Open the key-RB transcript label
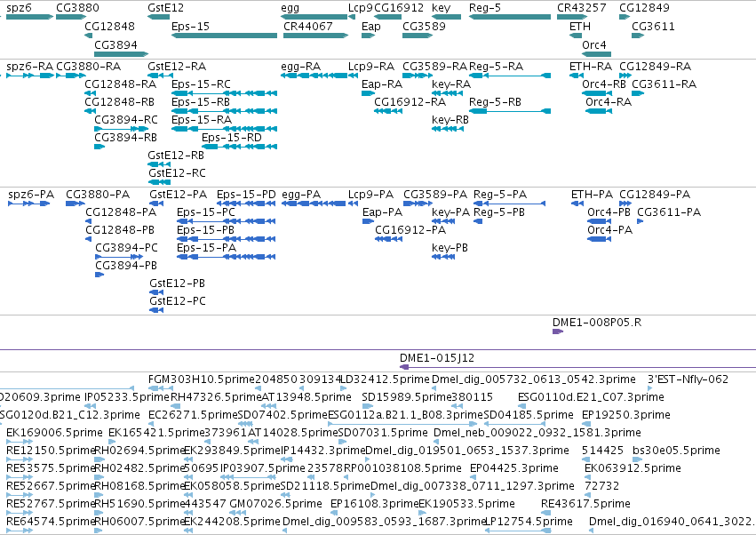Screen dimensions: 756x535 tap(450, 120)
